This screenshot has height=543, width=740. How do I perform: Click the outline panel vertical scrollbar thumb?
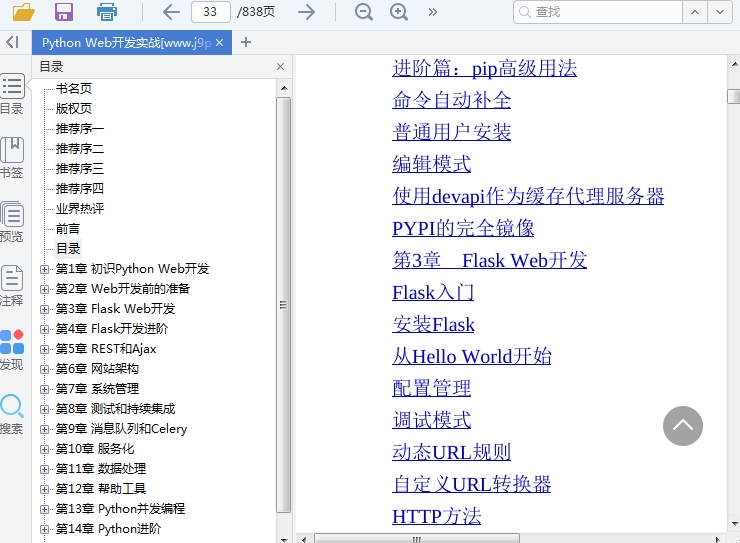(283, 305)
